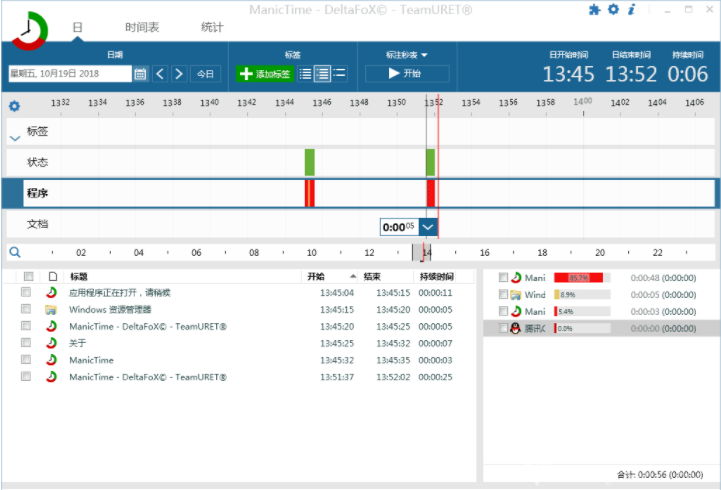Screen dimensions: 721x490
Task: Check the Wind summary checkbox
Action: [503, 294]
